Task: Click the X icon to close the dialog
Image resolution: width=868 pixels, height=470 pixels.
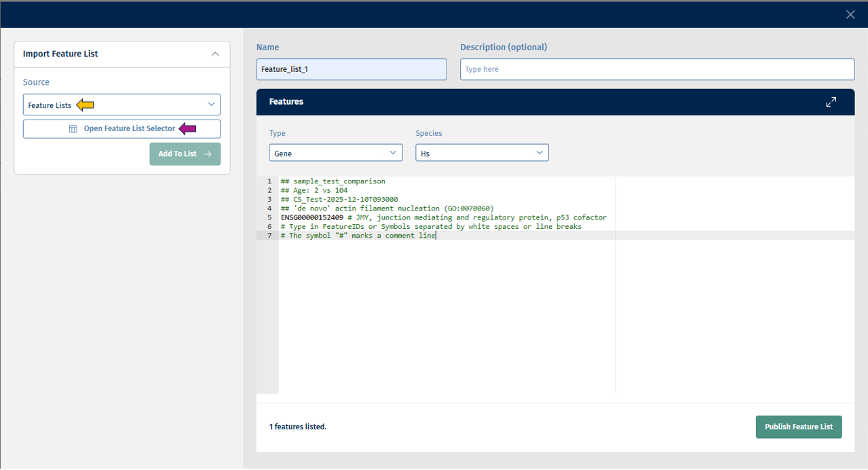Action: (850, 14)
